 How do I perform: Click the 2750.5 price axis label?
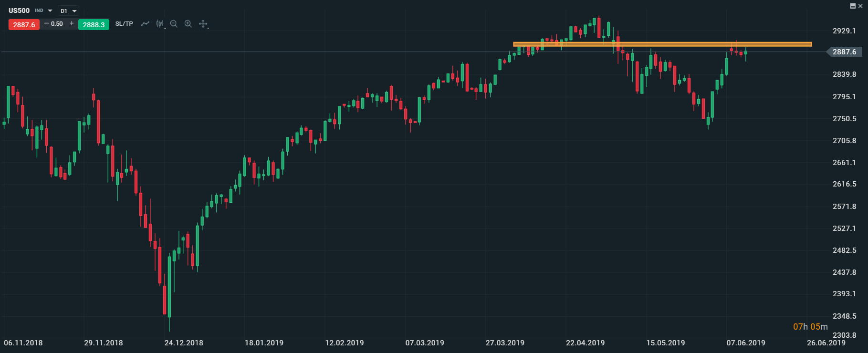(x=844, y=119)
